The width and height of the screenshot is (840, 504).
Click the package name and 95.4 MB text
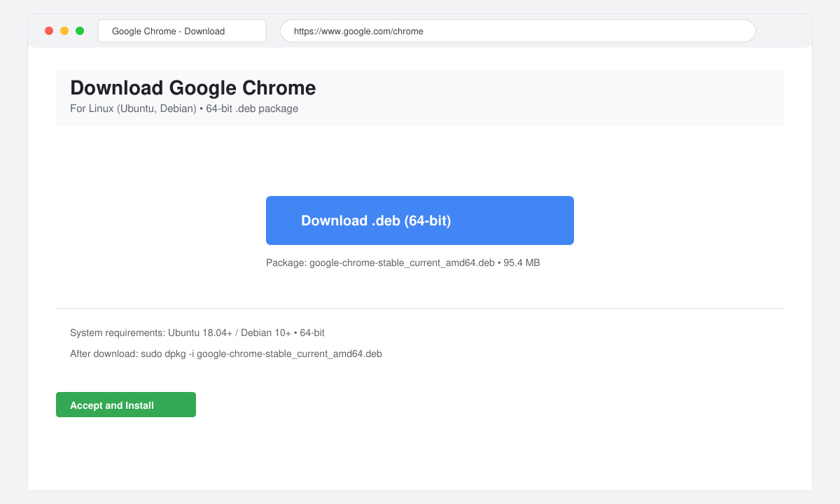(403, 262)
